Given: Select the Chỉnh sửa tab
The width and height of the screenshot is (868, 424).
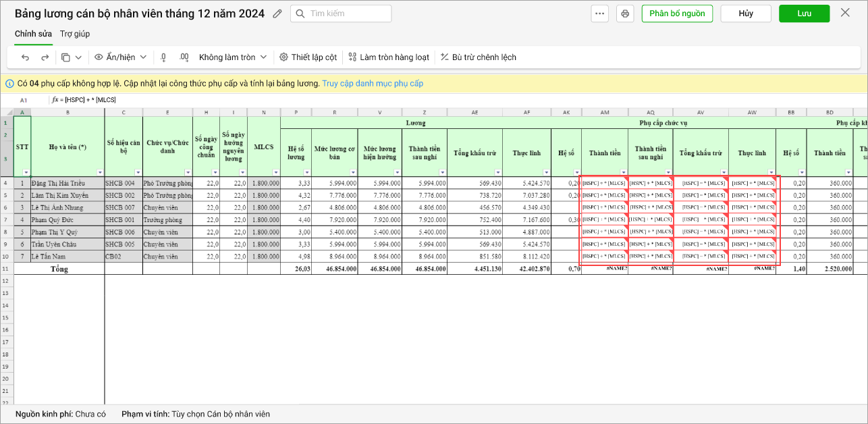Looking at the screenshot, I should coord(34,34).
